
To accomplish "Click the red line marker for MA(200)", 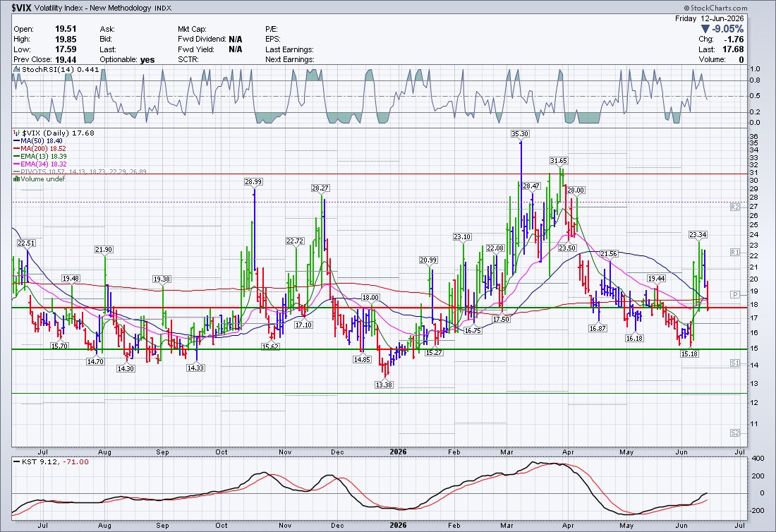I will [17, 148].
